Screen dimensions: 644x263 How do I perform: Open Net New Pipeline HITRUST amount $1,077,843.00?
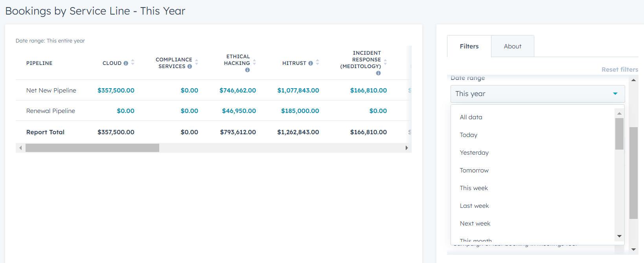pos(298,91)
